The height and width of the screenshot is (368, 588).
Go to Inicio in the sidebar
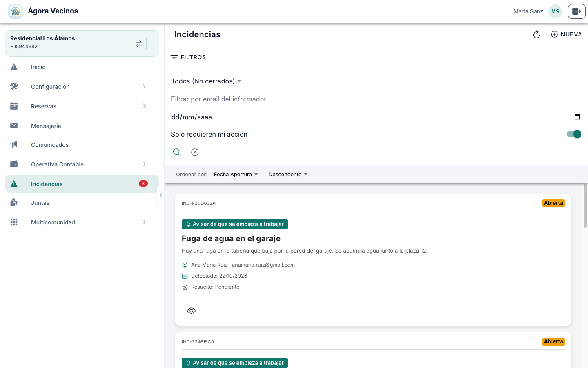[82, 67]
